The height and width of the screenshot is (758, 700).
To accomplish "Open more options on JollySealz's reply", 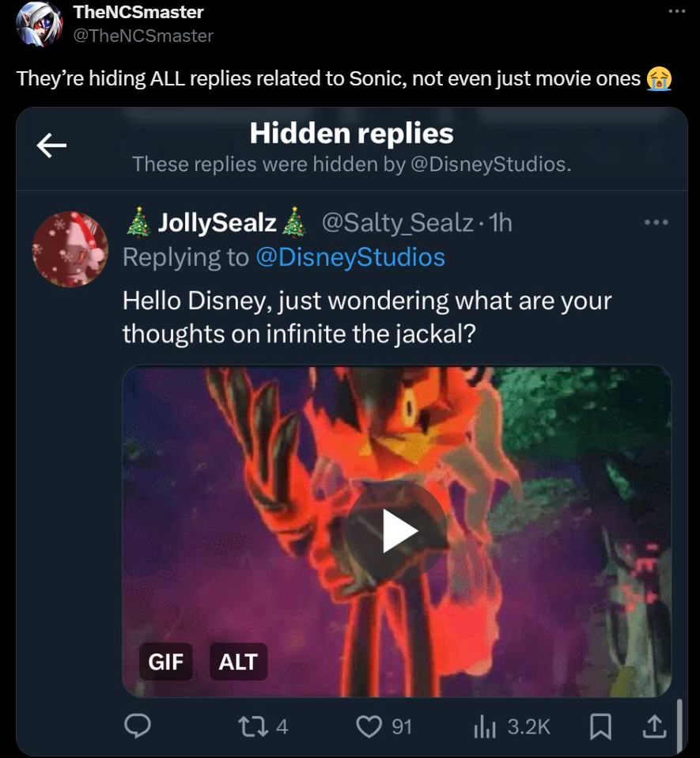I will tap(656, 222).
